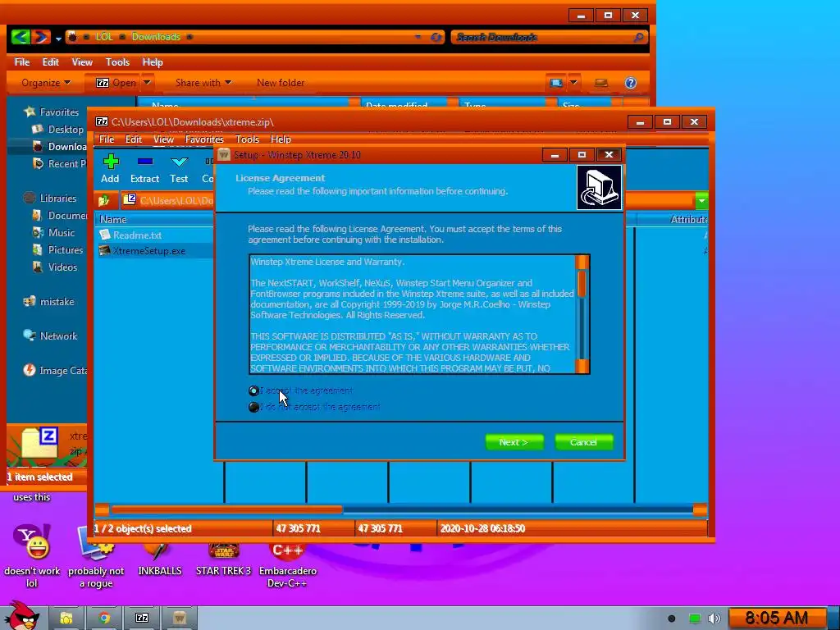Open STAR TREK 3 desktop icon
This screenshot has height=630, width=840.
pos(223,559)
